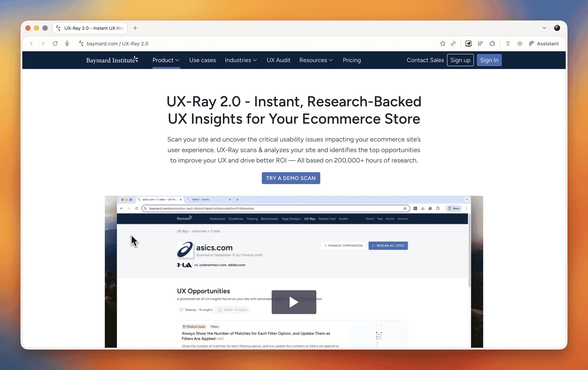Screen dimensions: 588x370
Task: Click the audio waveform icon
Action: [519, 44]
